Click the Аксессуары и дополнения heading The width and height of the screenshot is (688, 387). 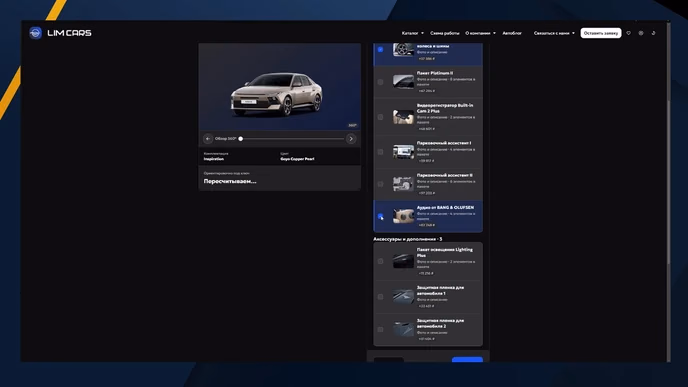click(x=408, y=239)
